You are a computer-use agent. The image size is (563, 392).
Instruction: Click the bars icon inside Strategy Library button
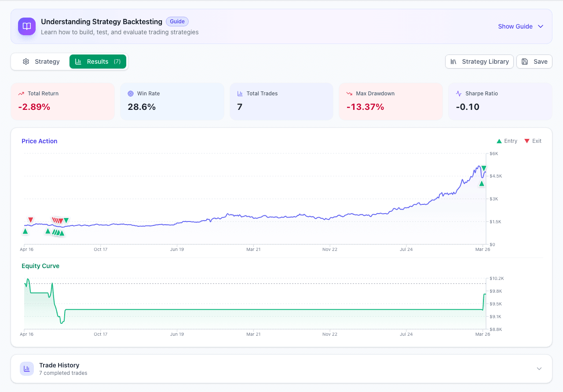(453, 62)
